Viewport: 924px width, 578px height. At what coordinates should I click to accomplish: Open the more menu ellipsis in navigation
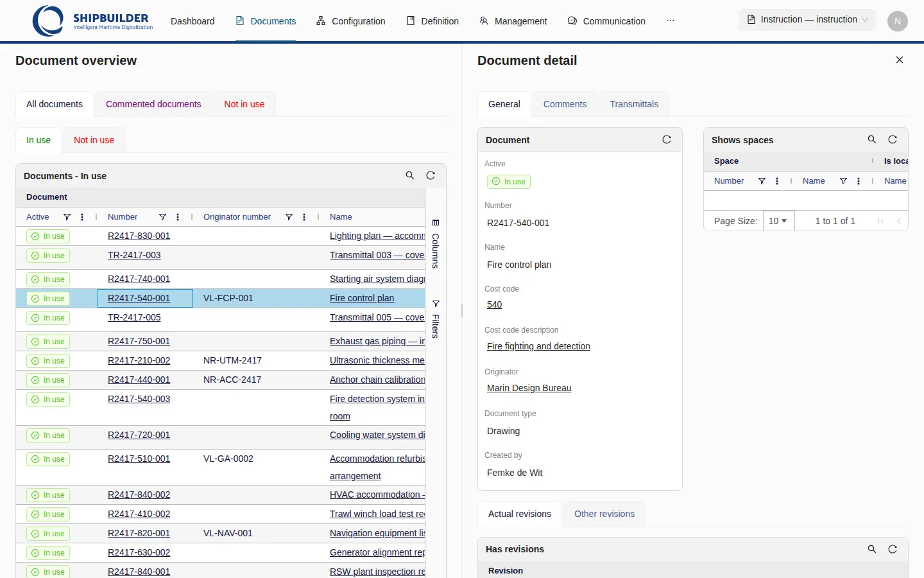(x=671, y=21)
